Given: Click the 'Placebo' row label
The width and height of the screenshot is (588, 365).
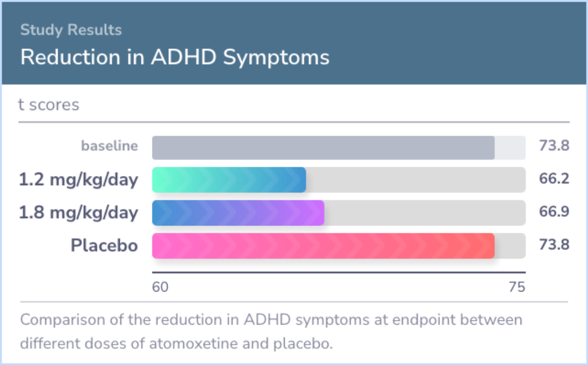Looking at the screenshot, I should [x=104, y=245].
